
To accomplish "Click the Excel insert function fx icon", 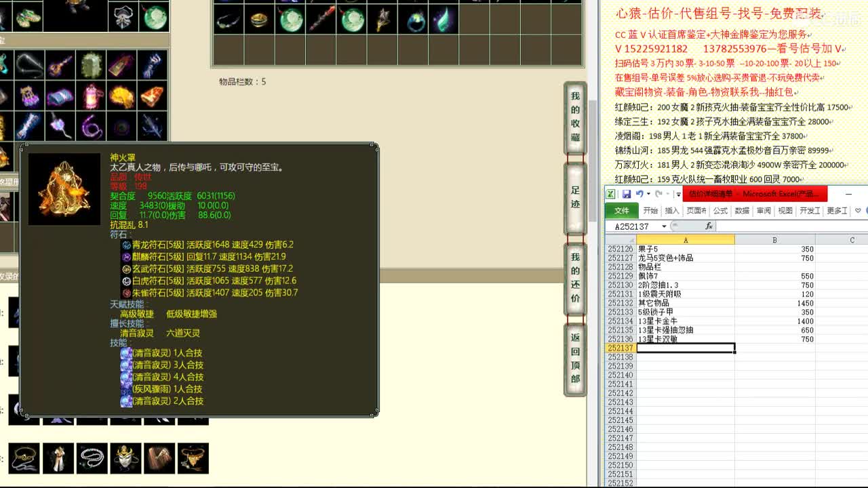I will (x=709, y=226).
